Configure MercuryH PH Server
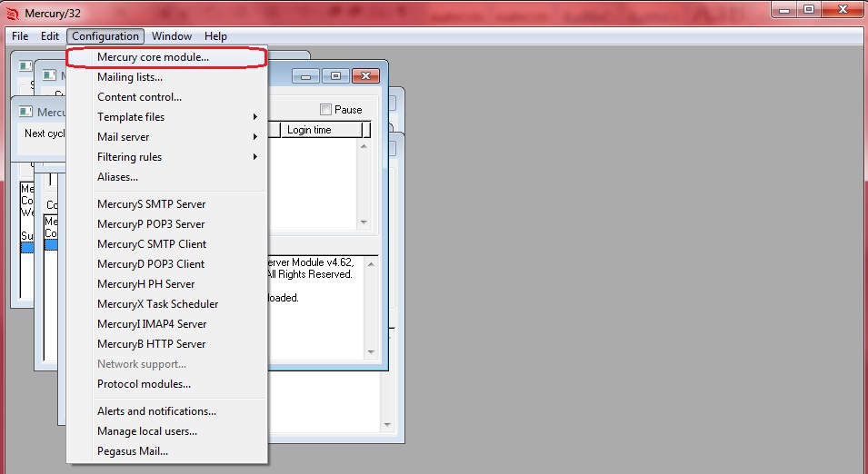 coord(166,283)
